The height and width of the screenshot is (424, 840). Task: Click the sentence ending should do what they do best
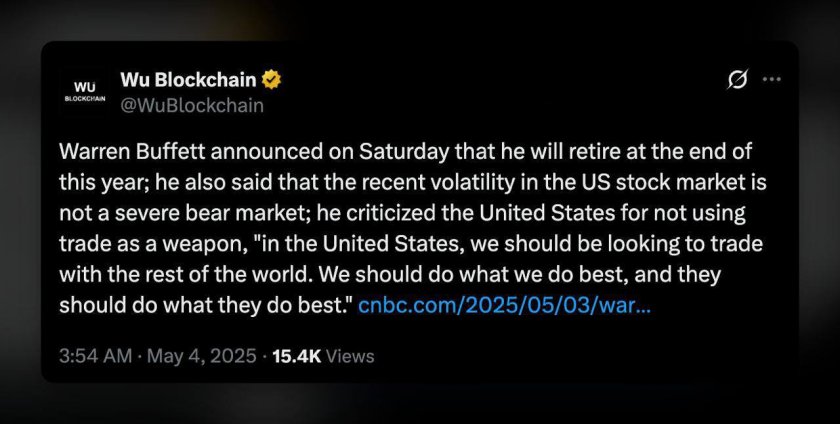(x=205, y=306)
